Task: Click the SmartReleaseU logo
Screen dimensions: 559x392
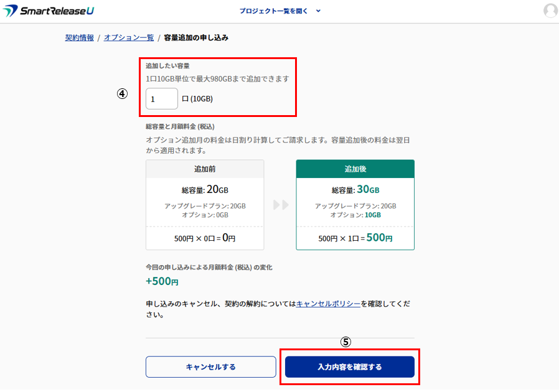Action: (49, 11)
